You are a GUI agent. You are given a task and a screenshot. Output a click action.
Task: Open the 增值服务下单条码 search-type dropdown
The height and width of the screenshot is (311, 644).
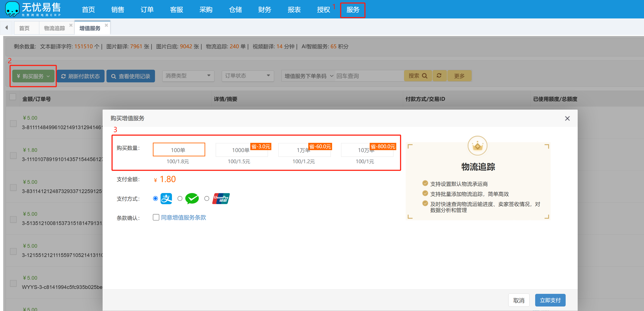click(309, 76)
